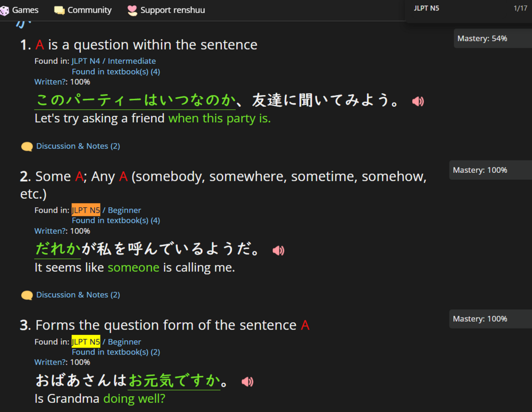532x412 pixels.
Task: Open Found in textbook(s) under first grammar point
Action: (x=115, y=71)
